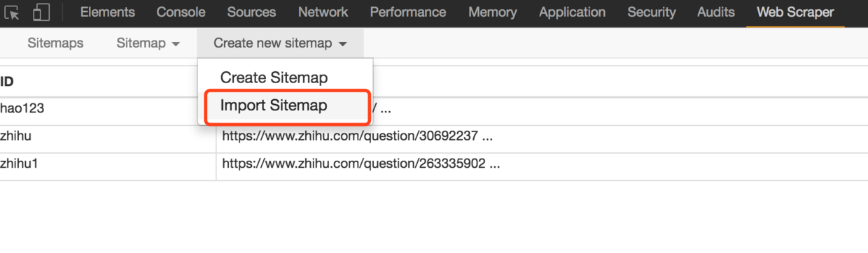Open the Sitemaps list link
Image resolution: width=868 pixels, height=253 pixels.
(55, 43)
